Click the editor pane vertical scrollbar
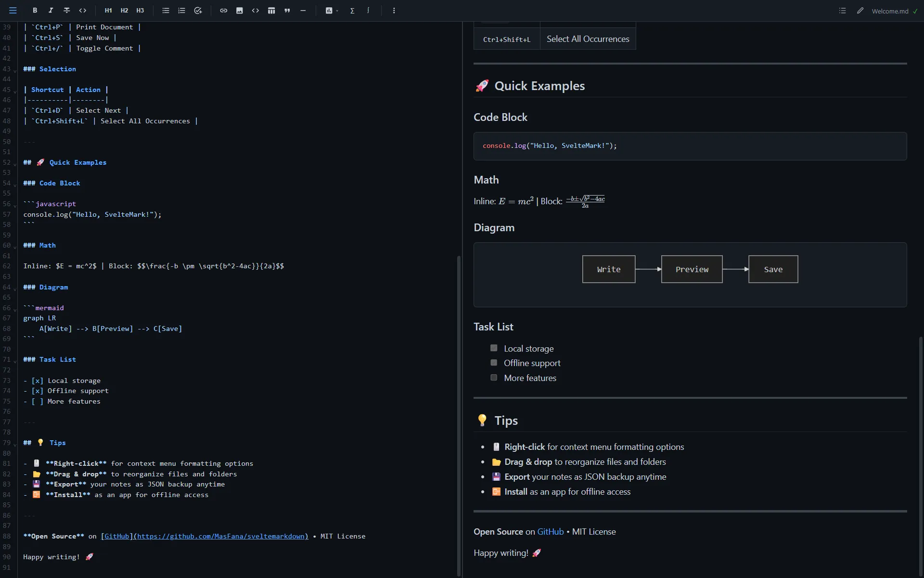 coord(459,415)
